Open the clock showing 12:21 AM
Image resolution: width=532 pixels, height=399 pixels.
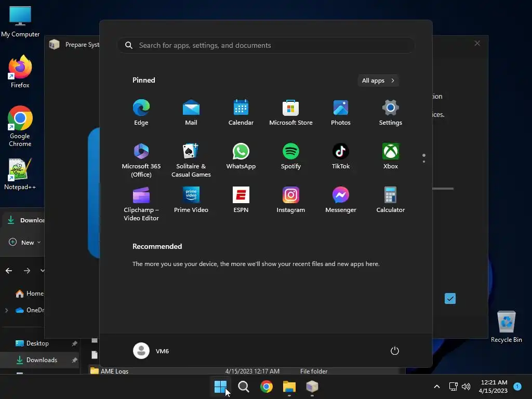pyautogui.click(x=493, y=387)
